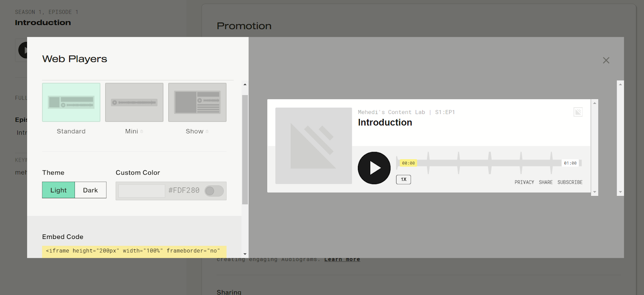Open the PRIVACY link in player

tap(524, 182)
